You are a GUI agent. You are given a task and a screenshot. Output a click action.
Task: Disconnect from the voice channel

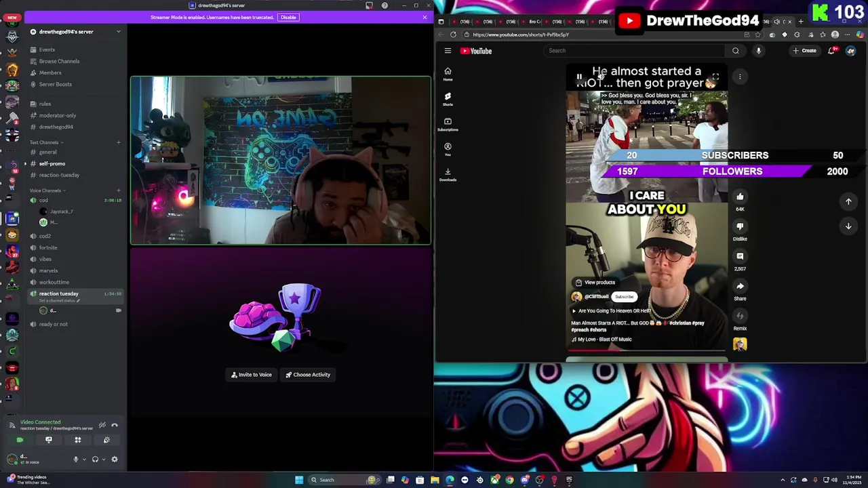115,425
